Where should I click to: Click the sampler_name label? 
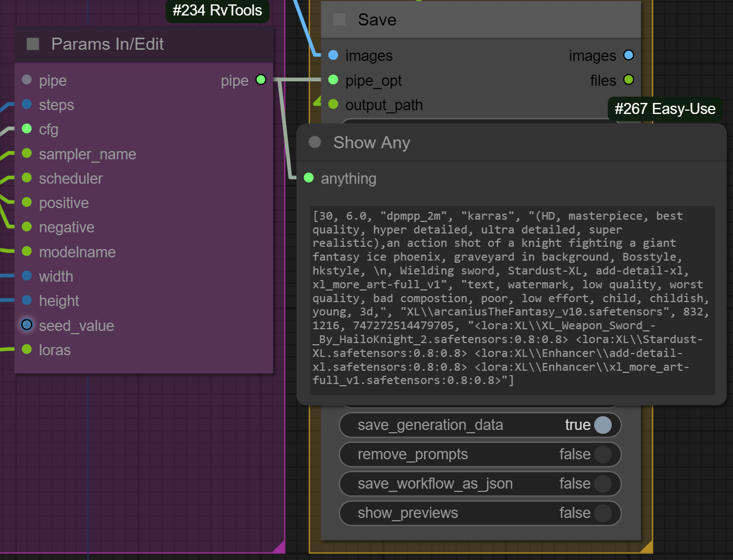[x=87, y=154]
